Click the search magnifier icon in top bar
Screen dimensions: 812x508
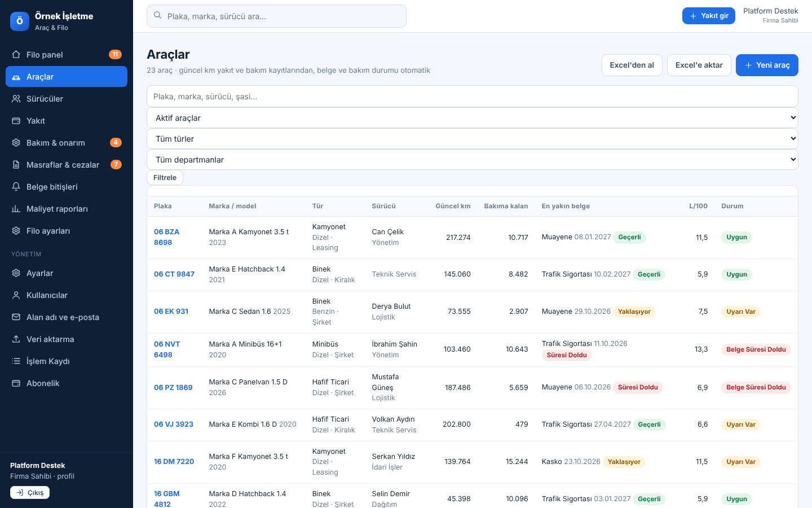[x=158, y=16]
